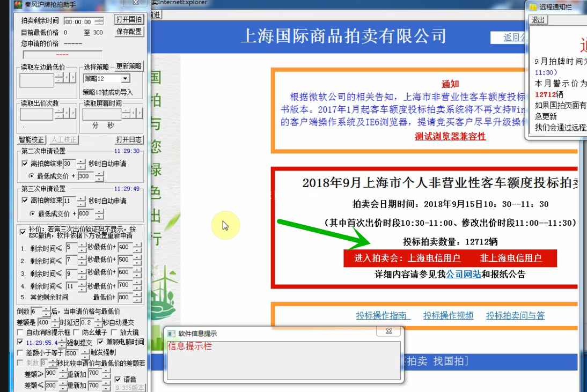
Task: Click the 智能校正 button
Action: (x=32, y=139)
